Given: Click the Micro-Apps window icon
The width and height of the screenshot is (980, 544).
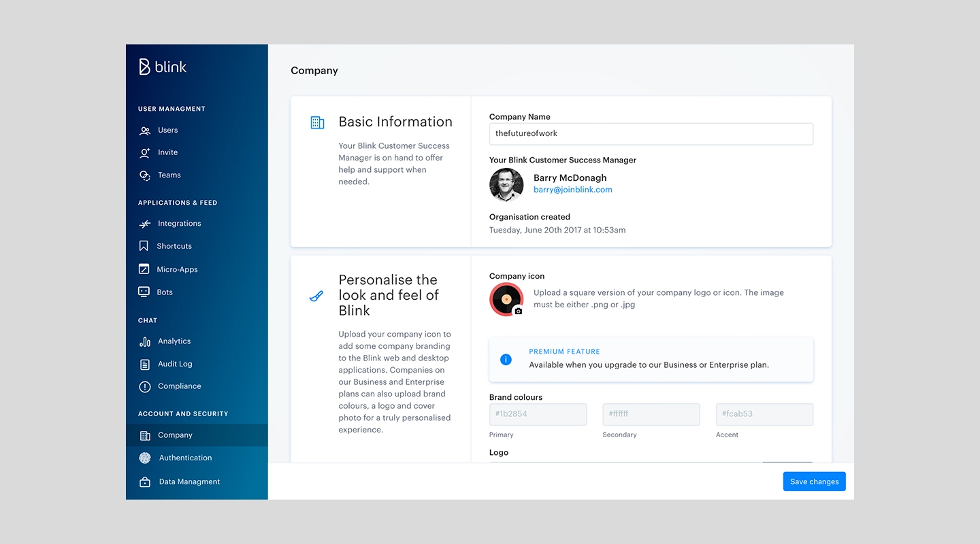Looking at the screenshot, I should (x=144, y=269).
